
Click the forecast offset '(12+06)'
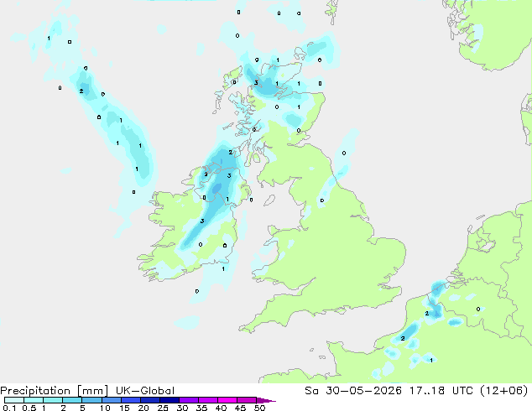tap(504, 391)
